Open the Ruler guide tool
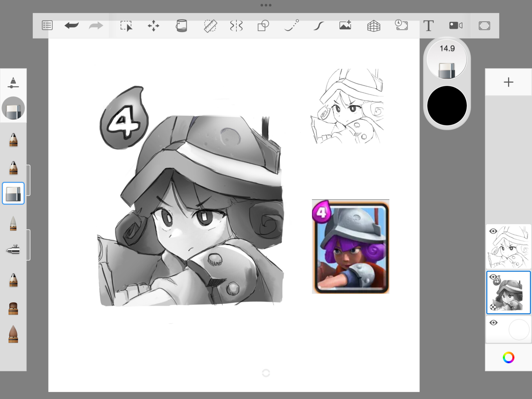Viewport: 532px width, 399px height. tap(210, 26)
